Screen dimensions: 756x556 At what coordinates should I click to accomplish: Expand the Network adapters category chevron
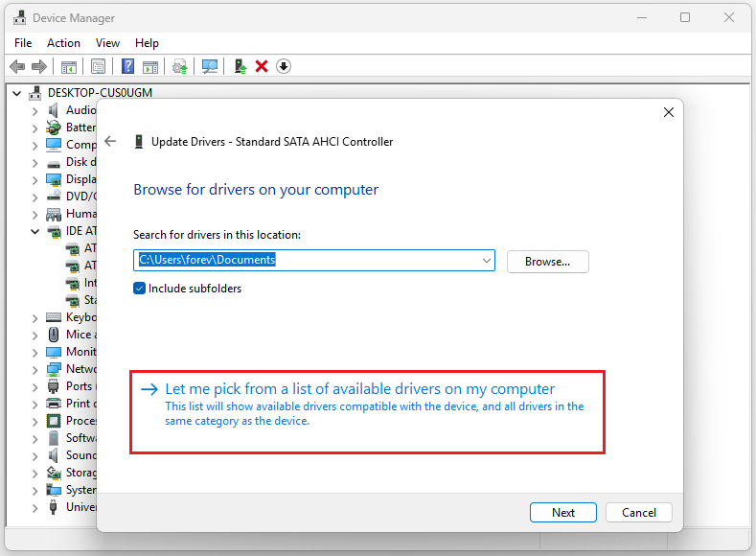pos(34,370)
